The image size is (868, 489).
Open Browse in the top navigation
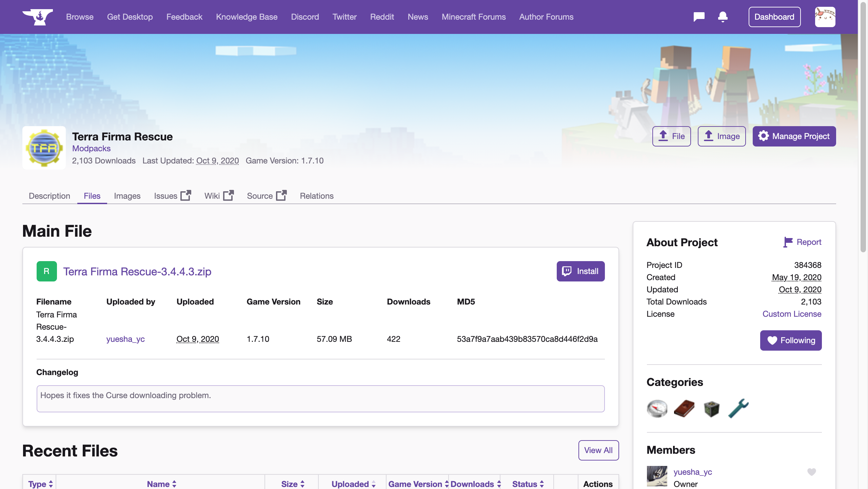point(80,17)
